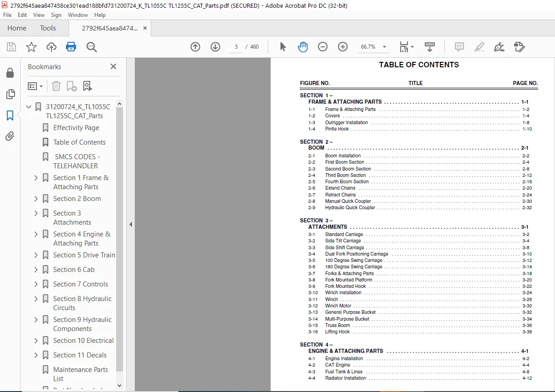Click the 'Winch Installation' contents entry

[x=343, y=293]
